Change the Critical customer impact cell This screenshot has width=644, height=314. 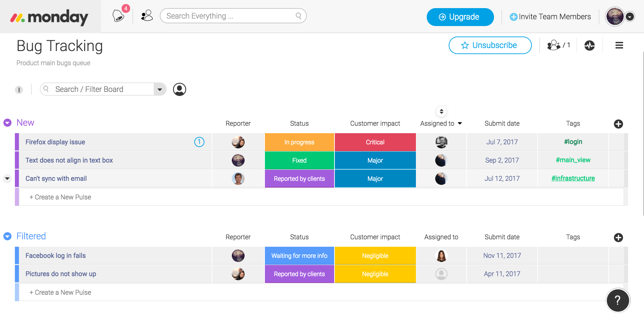pyautogui.click(x=375, y=142)
